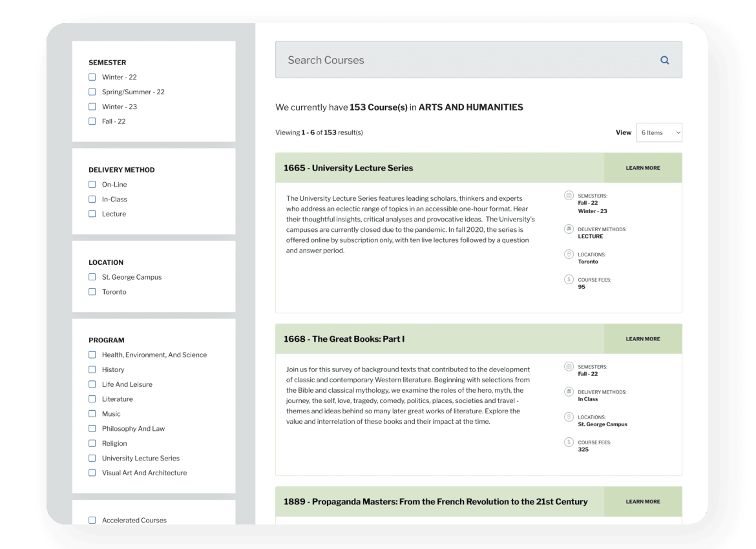Click Learn More on Propaganda Masters course
756x549 pixels.
(x=642, y=501)
